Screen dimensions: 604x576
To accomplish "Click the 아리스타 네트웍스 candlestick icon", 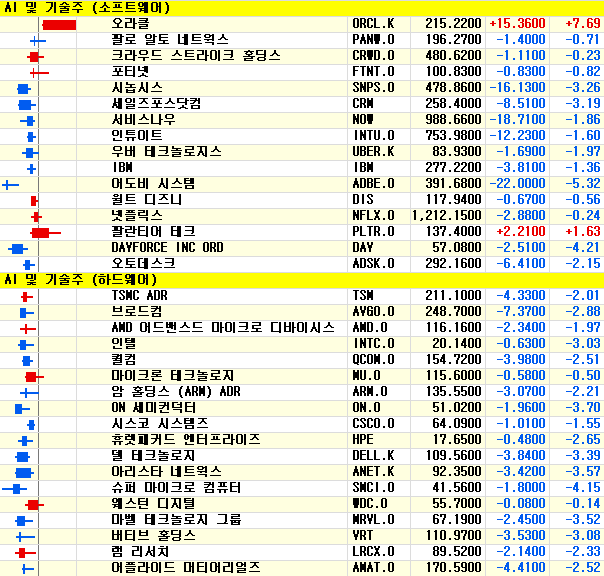I will 24,473.
